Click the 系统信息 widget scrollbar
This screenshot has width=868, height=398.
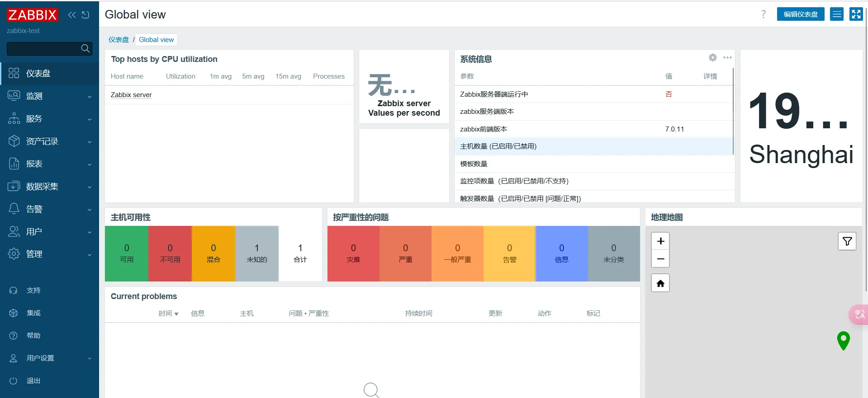(733, 111)
